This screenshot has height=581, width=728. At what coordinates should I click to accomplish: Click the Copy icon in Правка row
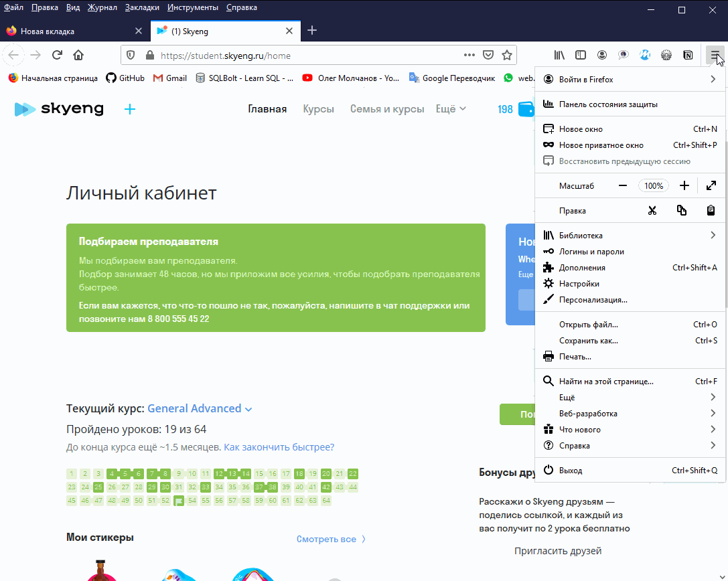(x=682, y=211)
